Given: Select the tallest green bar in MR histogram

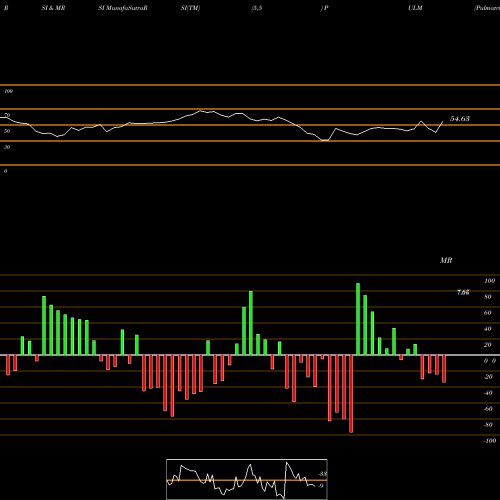Looking at the screenshot, I should pyautogui.click(x=358, y=319).
